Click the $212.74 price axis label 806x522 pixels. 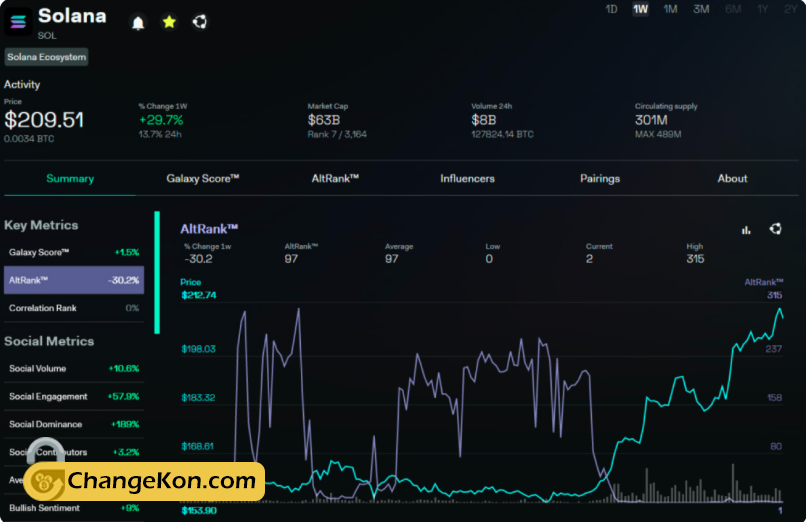click(x=199, y=295)
